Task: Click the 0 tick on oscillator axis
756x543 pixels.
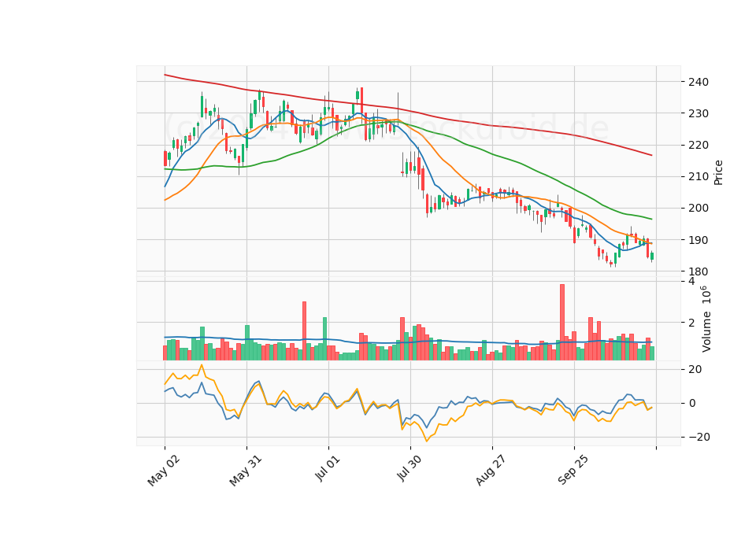Action: pos(692,403)
